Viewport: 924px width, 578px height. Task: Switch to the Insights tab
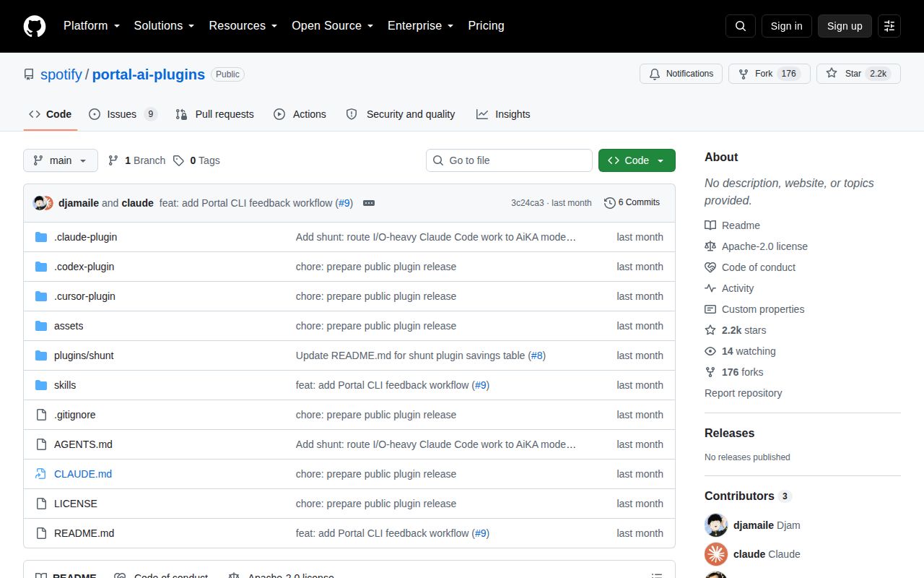503,114
